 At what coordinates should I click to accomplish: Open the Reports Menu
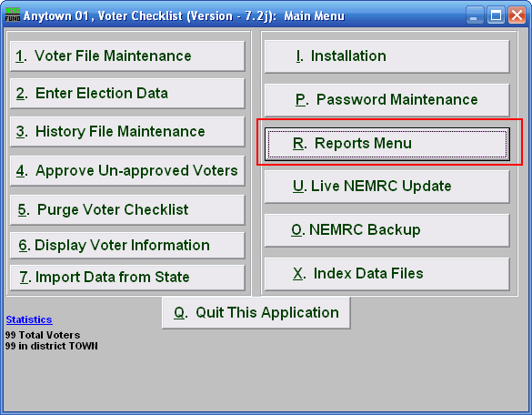[x=387, y=144]
